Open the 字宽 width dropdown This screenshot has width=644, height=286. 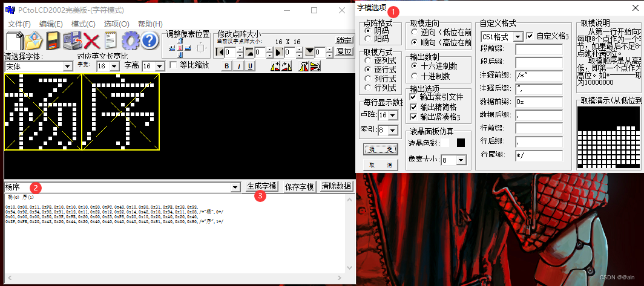[114, 67]
